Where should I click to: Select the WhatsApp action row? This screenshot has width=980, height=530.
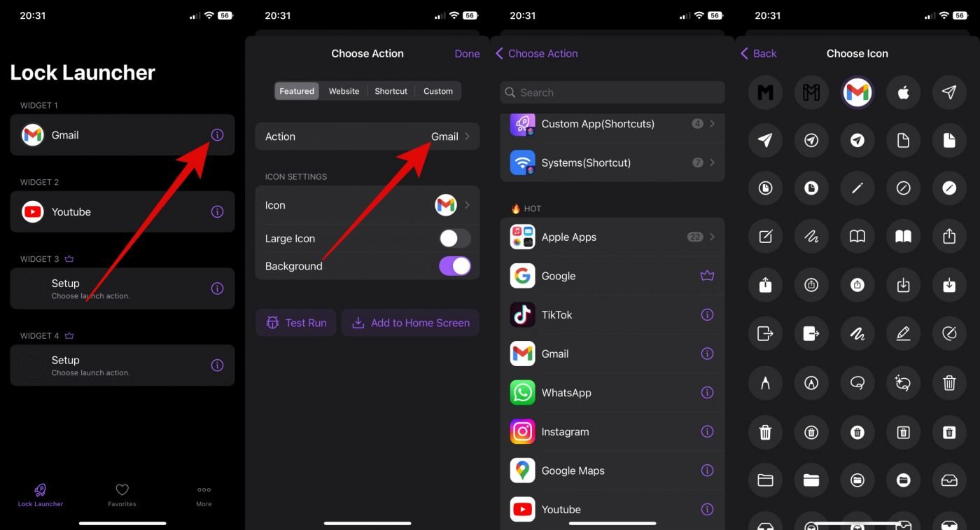point(612,393)
